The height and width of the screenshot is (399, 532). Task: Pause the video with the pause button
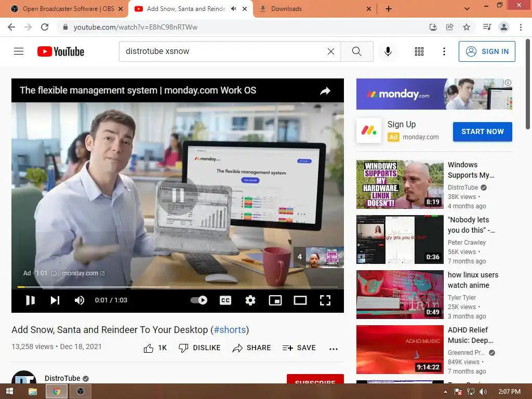click(30, 300)
